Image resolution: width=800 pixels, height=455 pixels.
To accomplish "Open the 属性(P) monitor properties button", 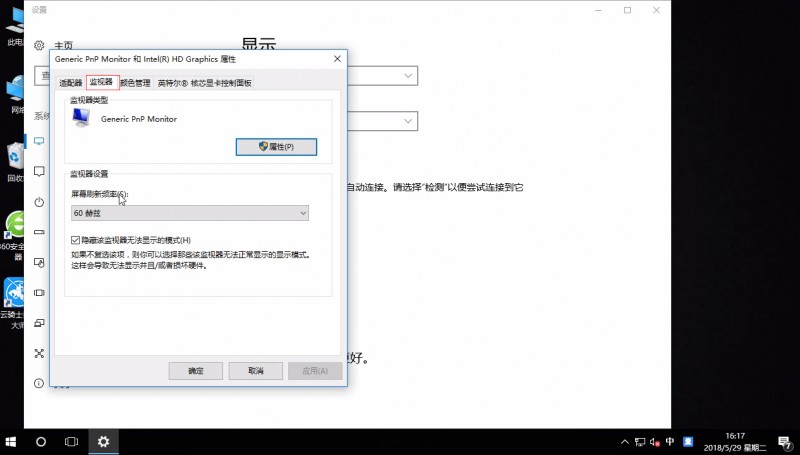I will coord(276,147).
